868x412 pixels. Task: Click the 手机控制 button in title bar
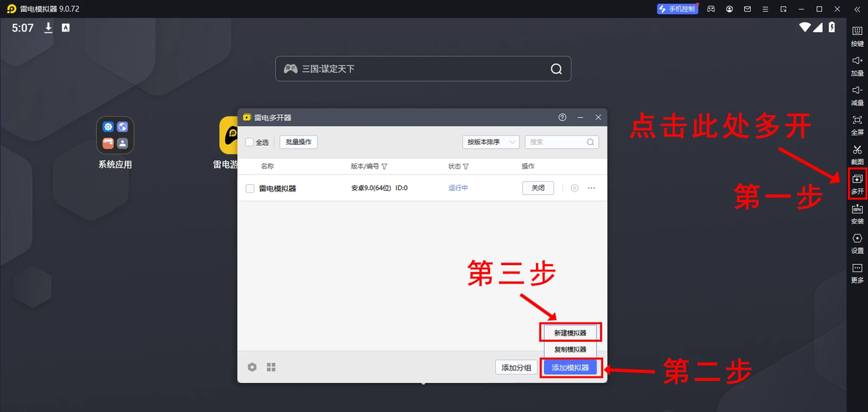[x=676, y=9]
